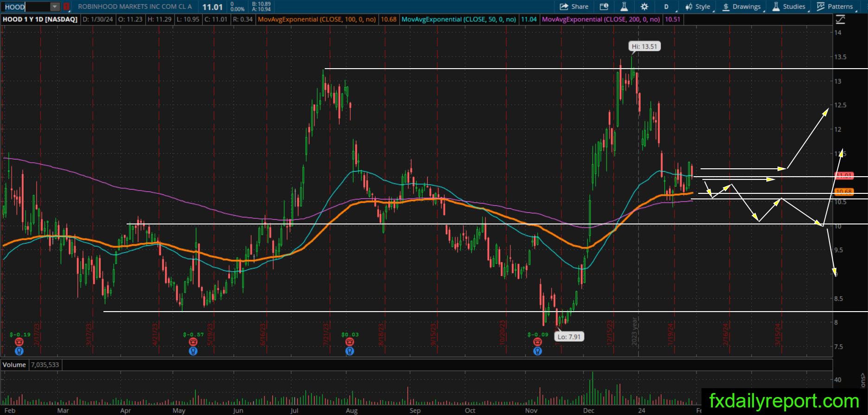Click the Jul label on time axis
Screen dimensions: 868x415
tap(294, 410)
